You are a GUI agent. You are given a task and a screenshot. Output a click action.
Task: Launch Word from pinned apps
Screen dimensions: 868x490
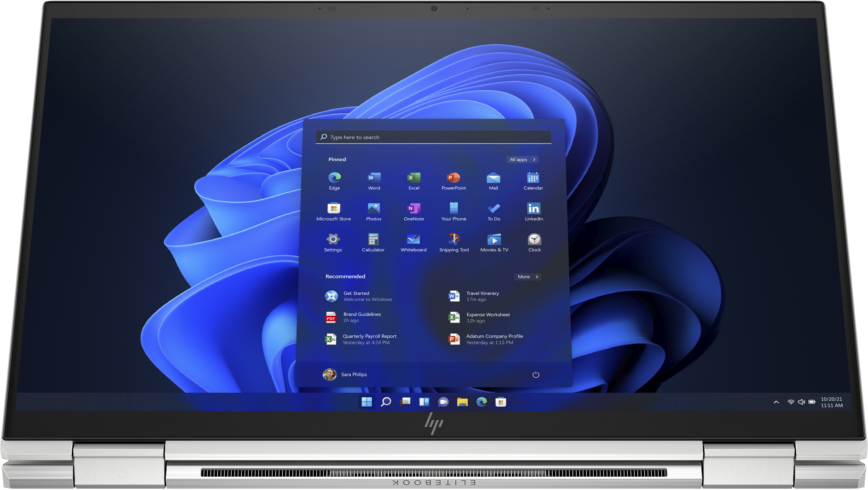point(374,181)
